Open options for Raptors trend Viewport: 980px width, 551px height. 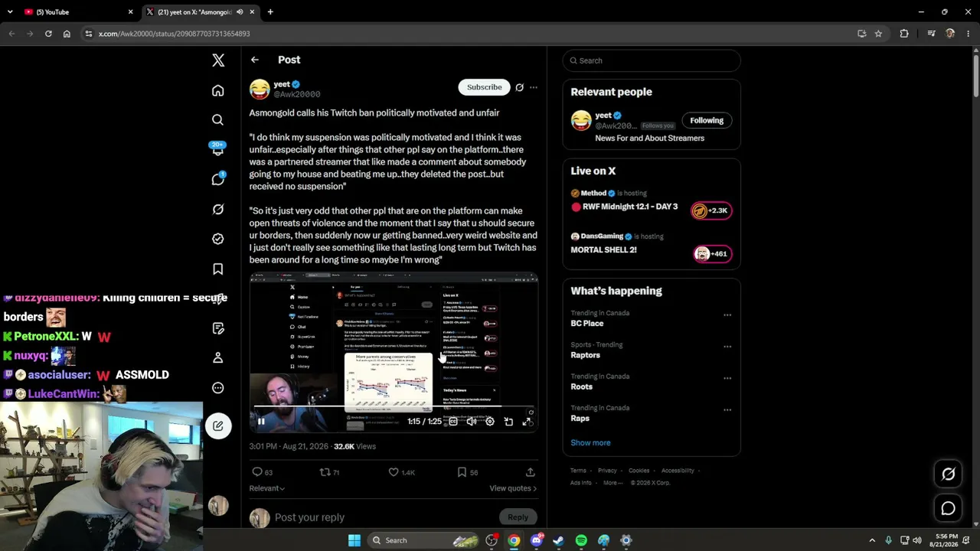pyautogui.click(x=727, y=347)
